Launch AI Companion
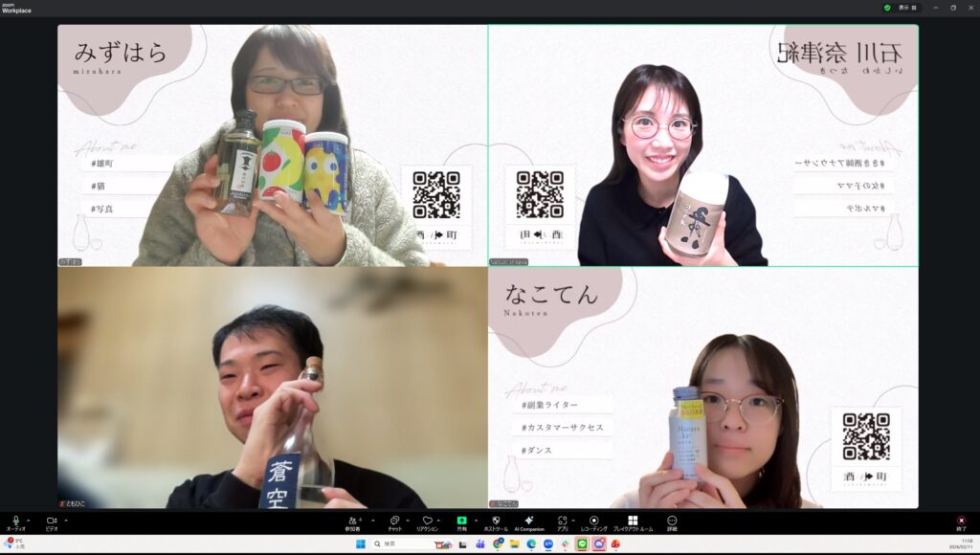 (528, 521)
